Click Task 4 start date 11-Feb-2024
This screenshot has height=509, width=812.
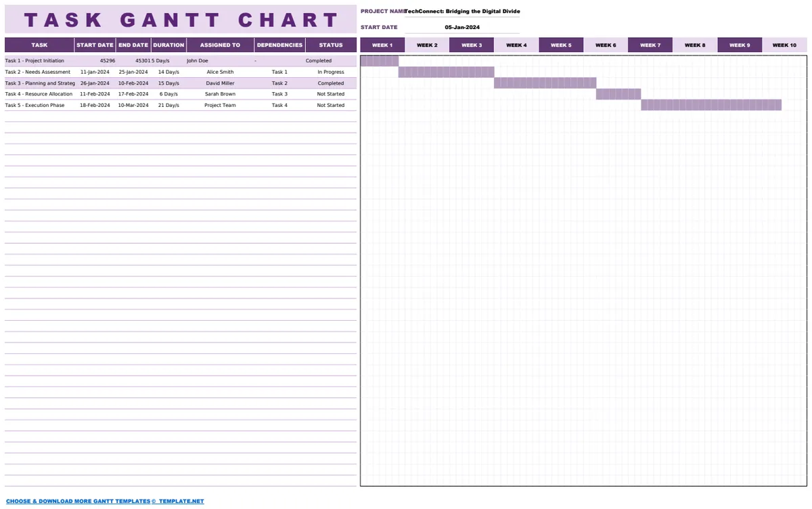(95, 94)
